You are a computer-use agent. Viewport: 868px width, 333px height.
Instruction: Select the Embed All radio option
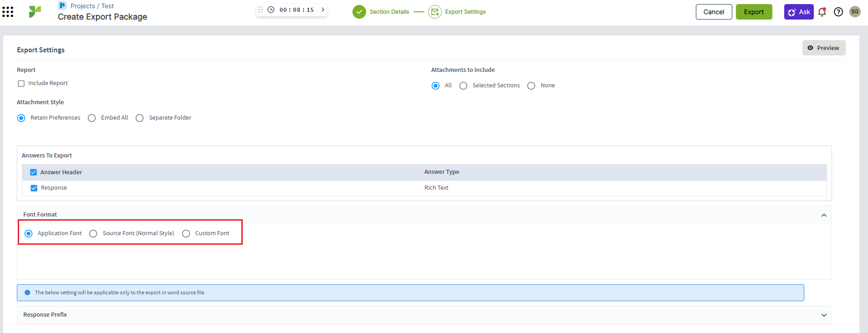pos(92,118)
